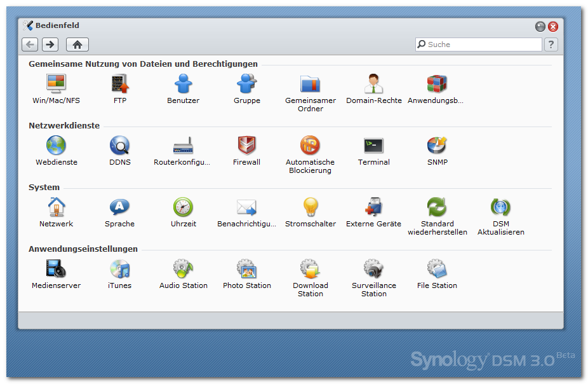The height and width of the screenshot is (384, 588).
Task: Open the Audio Station settings icon
Action: (x=184, y=269)
